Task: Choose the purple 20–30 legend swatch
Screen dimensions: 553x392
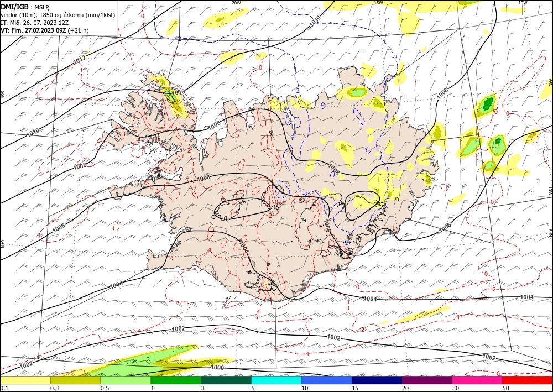Action: (x=427, y=380)
